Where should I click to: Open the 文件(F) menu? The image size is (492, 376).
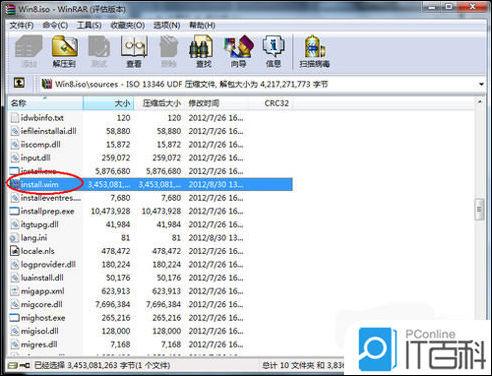pos(22,25)
